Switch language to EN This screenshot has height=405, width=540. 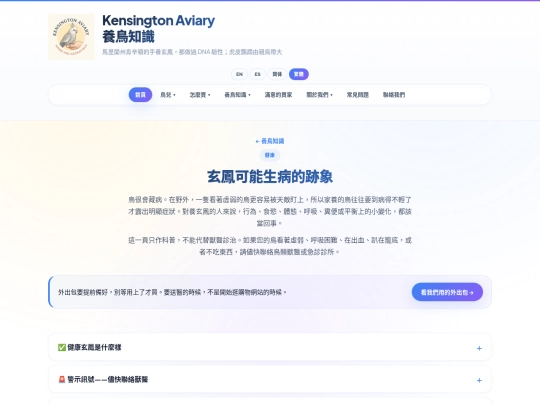tap(239, 74)
